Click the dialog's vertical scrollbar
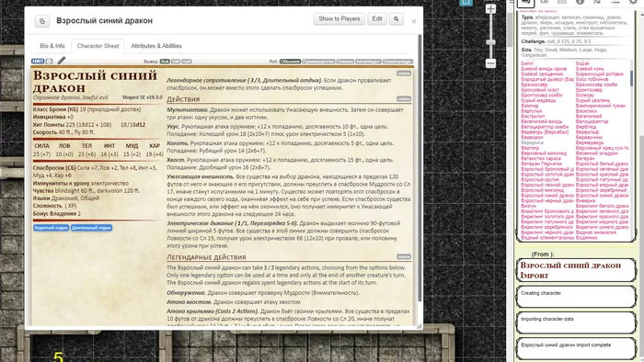Image resolution: width=644 pixels, height=362 pixels. pos(420,168)
